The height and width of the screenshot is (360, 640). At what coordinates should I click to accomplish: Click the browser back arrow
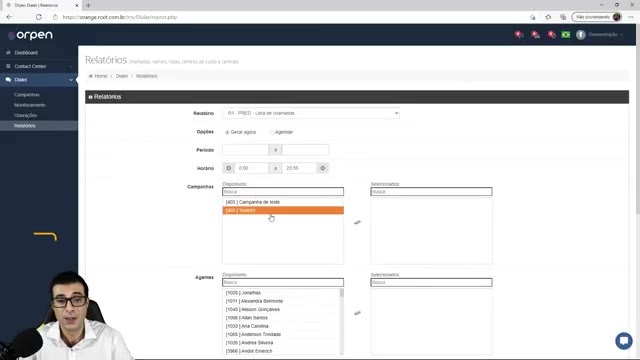(9, 17)
